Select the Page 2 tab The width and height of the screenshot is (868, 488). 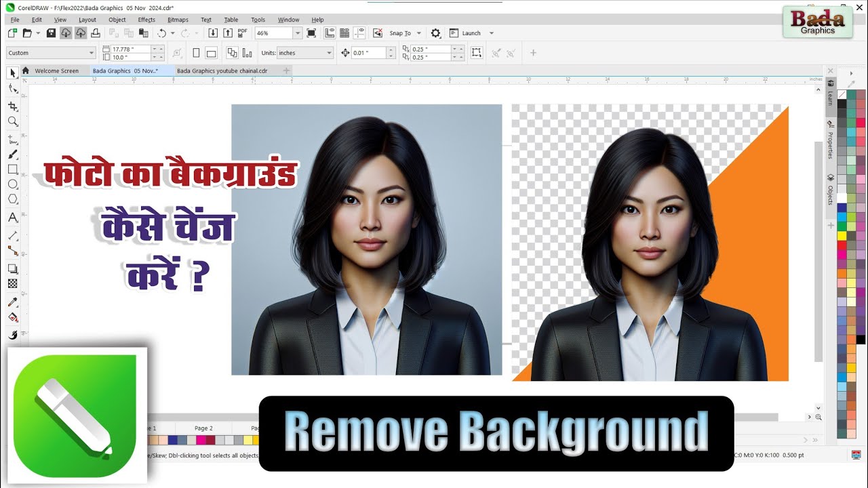203,428
